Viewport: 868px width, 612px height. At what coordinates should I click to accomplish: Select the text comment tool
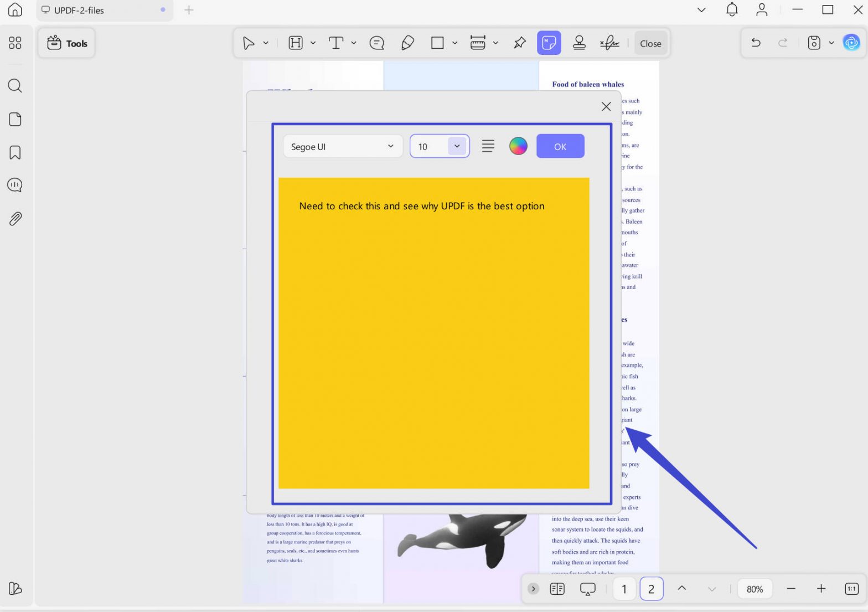click(x=336, y=43)
